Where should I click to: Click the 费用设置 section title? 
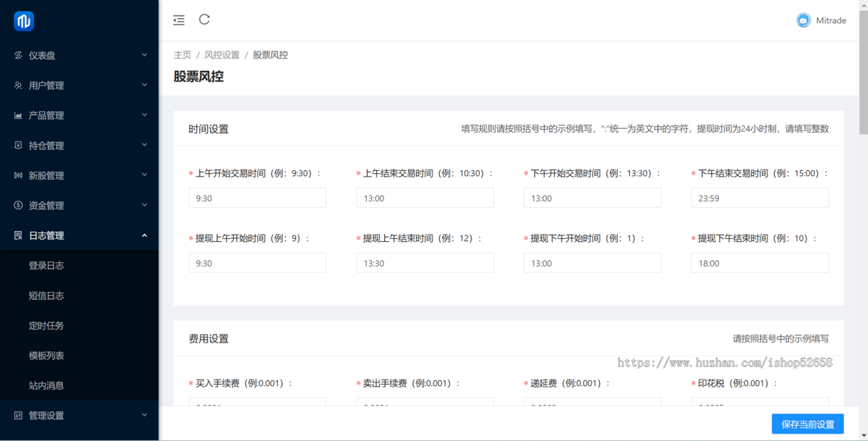click(x=208, y=339)
